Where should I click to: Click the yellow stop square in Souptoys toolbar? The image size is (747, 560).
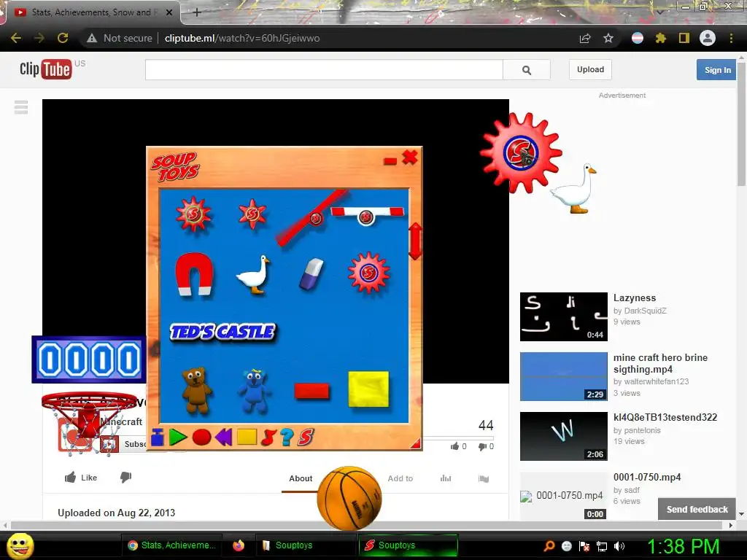pyautogui.click(x=247, y=437)
